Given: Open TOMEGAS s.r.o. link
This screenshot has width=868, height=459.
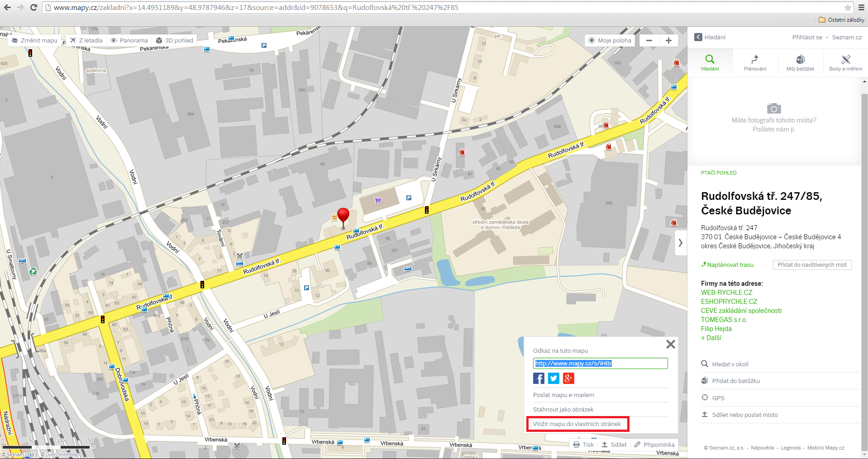Looking at the screenshot, I should click(724, 320).
